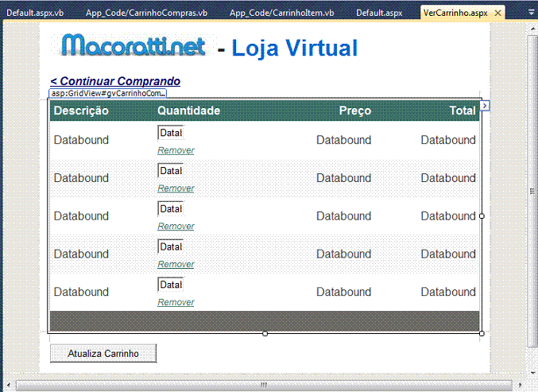Switch to the Default.aspx.vb tab

click(x=35, y=14)
